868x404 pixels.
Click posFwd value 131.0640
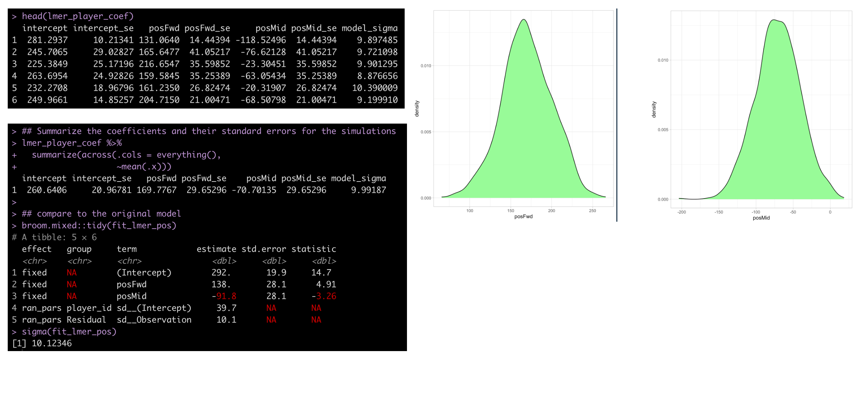[159, 40]
